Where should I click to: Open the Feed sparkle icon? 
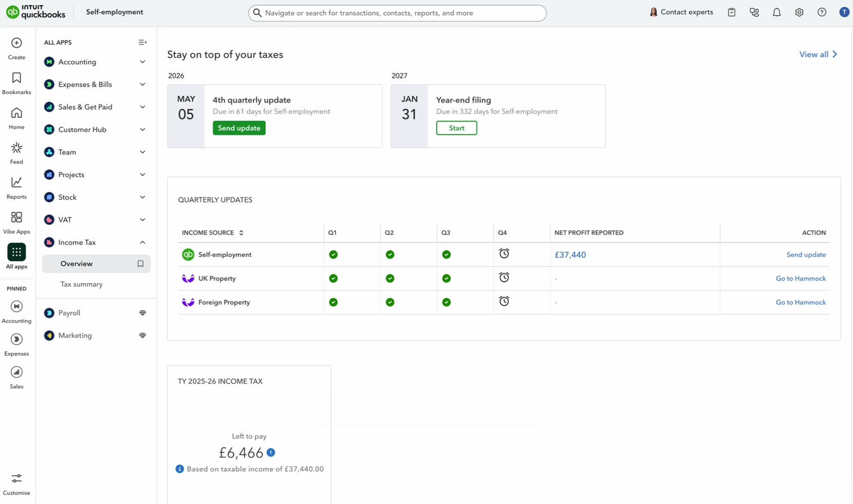pyautogui.click(x=16, y=148)
